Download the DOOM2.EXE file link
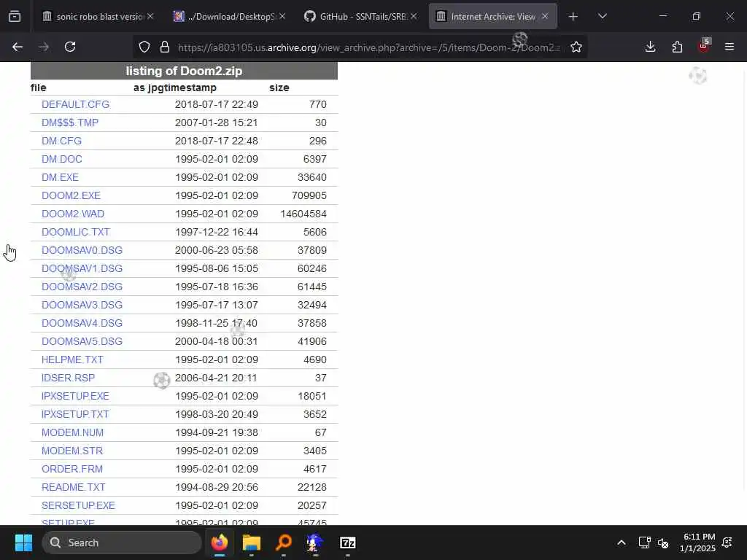747x560 pixels. point(71,195)
